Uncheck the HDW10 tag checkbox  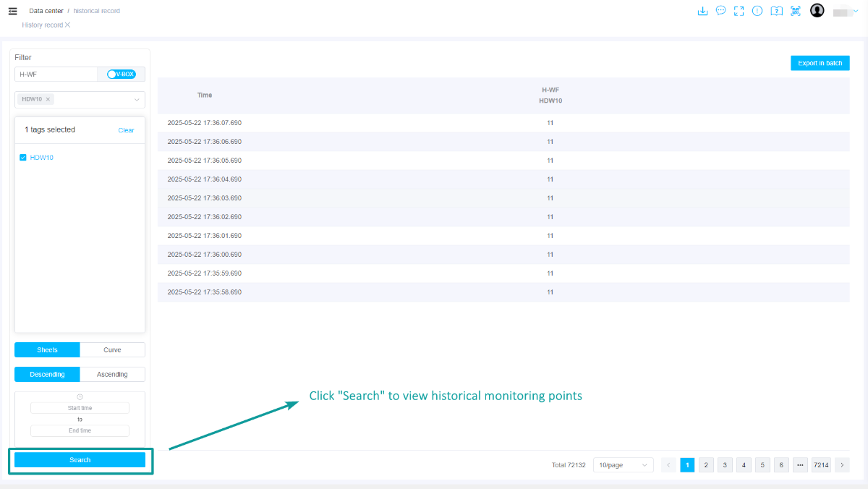[x=23, y=158]
